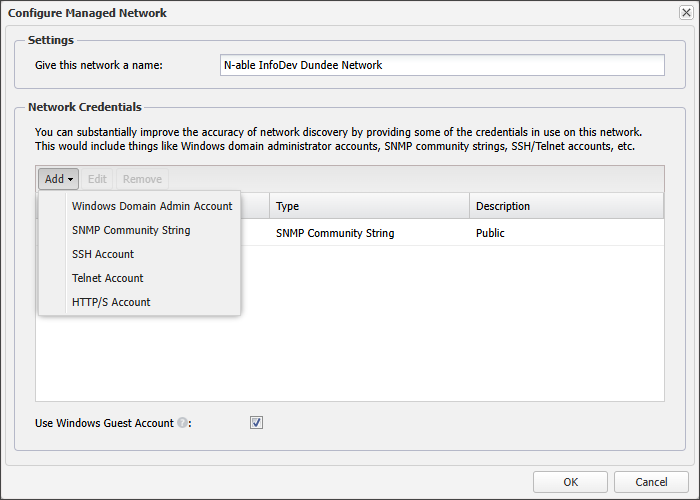
Task: Click the help icon beside Windows Guest Account
Action: (182, 423)
